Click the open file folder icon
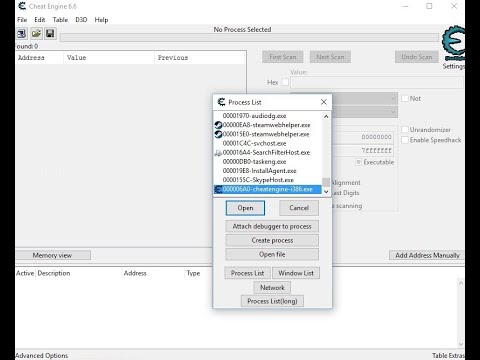Viewport: 480px width, 360px height. click(36, 33)
